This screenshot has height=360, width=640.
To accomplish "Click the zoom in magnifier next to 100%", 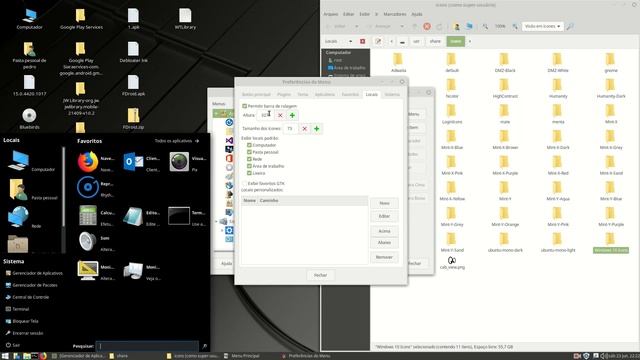I will pyautogui.click(x=515, y=26).
